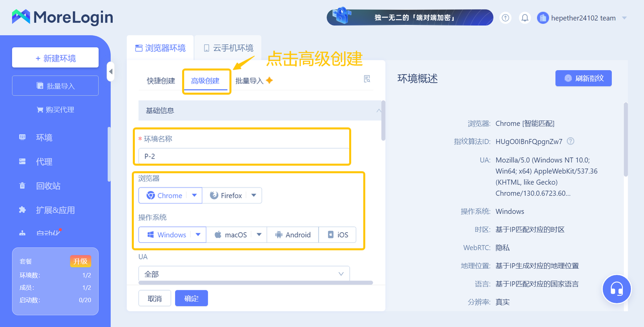Choose Android as operating system

pos(293,235)
